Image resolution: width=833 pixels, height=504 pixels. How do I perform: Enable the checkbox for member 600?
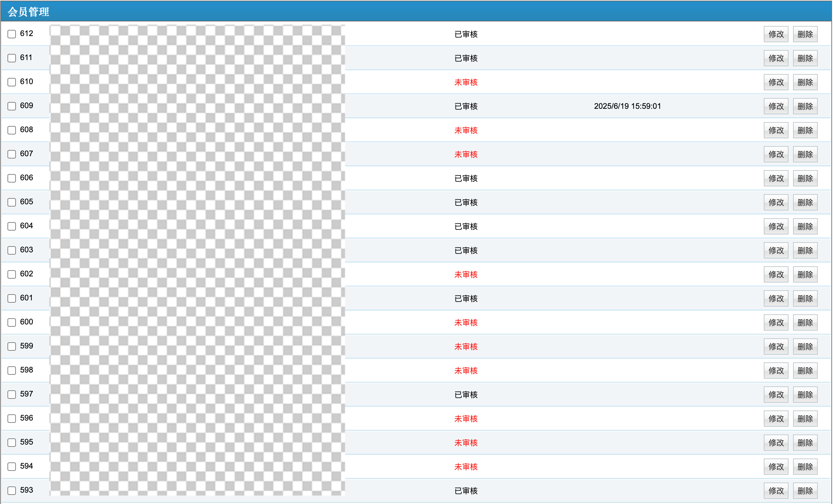pos(12,322)
